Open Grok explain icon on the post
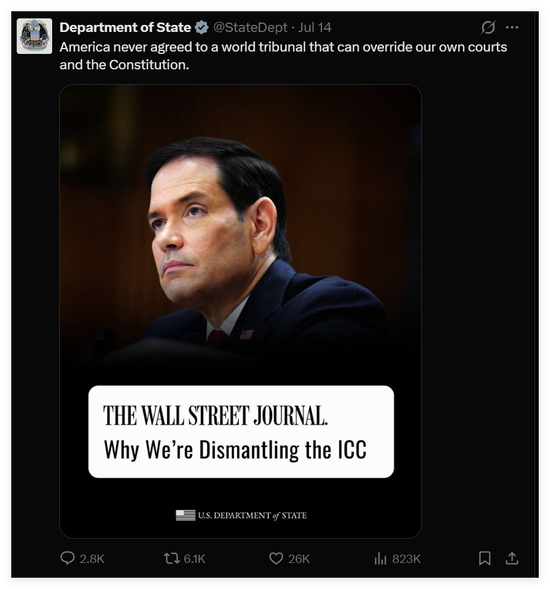This screenshot has height=589, width=550. [x=488, y=27]
